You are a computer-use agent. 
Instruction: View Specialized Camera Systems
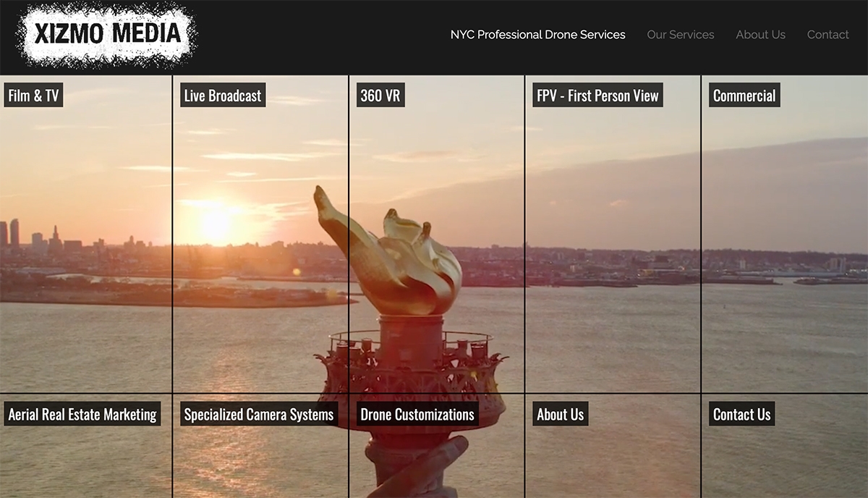pos(259,414)
